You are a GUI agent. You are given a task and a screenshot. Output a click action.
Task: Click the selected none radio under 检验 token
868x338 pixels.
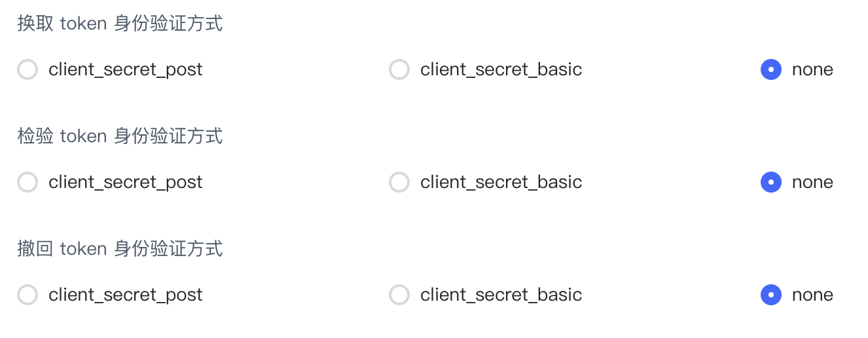tap(771, 182)
